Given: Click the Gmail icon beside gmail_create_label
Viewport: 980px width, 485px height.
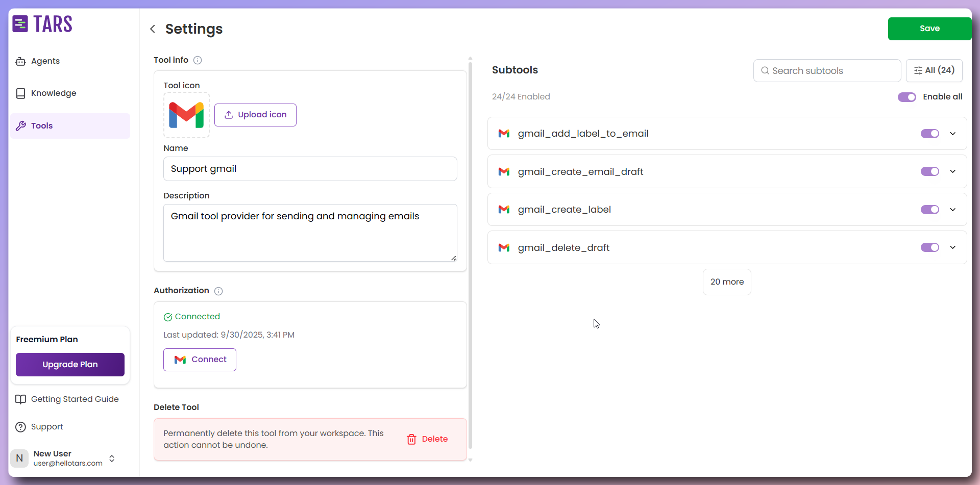Looking at the screenshot, I should 504,209.
